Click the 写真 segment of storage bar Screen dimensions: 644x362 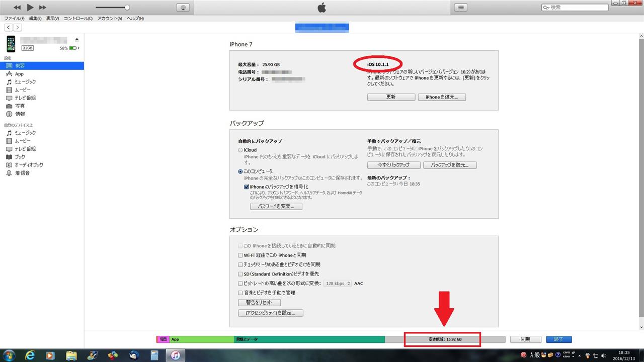click(163, 339)
